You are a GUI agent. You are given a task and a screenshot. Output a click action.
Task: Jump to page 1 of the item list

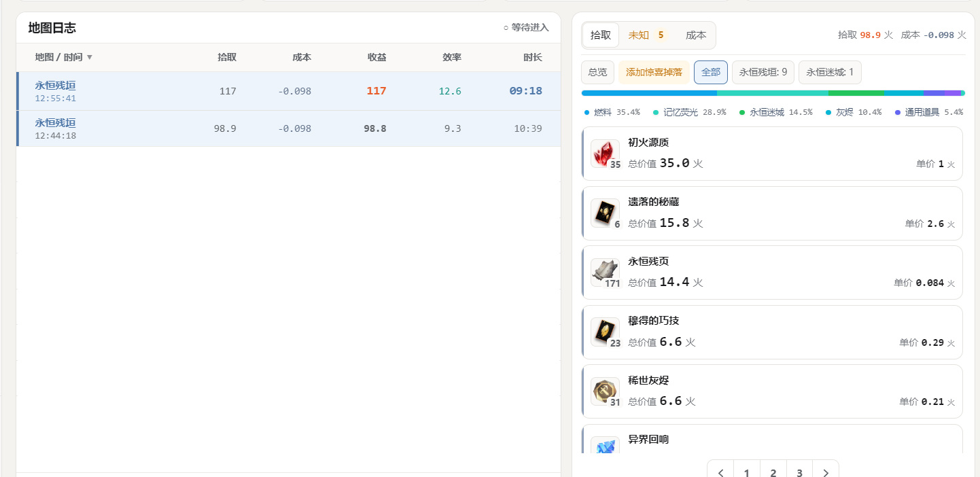point(747,473)
